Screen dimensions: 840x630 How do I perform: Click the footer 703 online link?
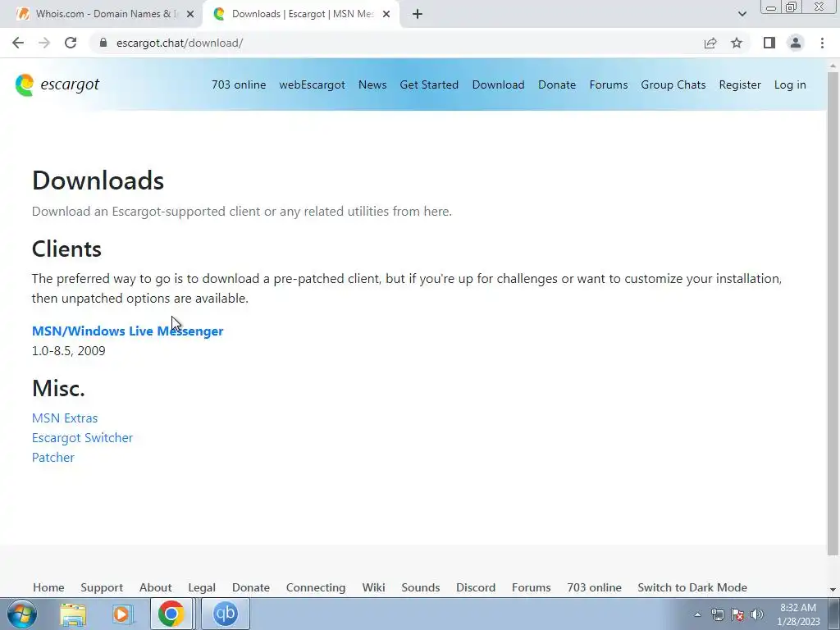[594, 587]
